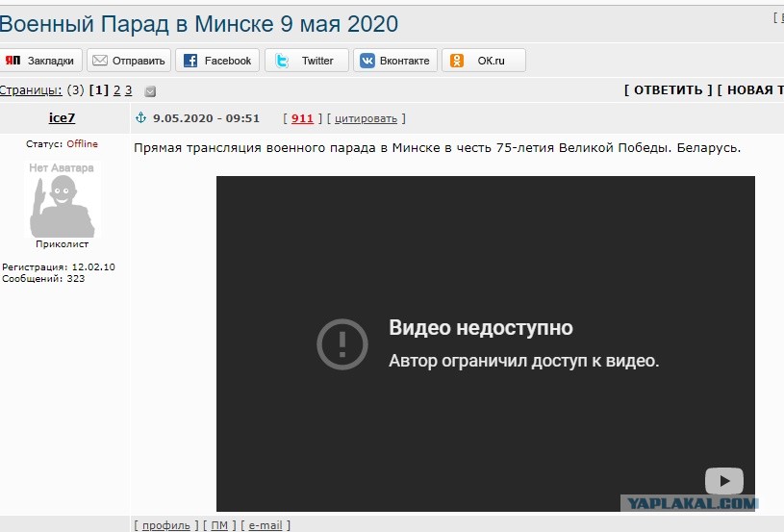Open the профиль link below post

(x=166, y=525)
